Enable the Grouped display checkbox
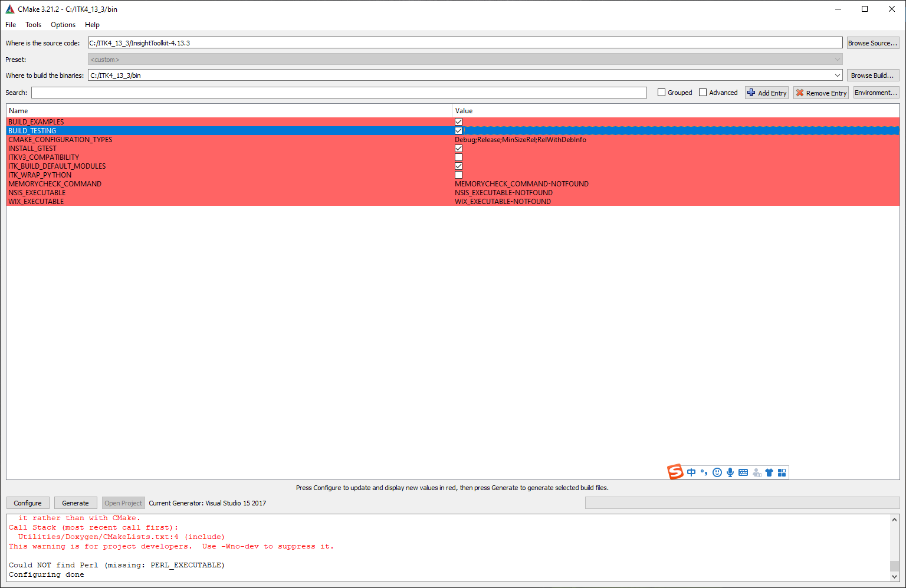Image resolution: width=906 pixels, height=588 pixels. coord(661,92)
